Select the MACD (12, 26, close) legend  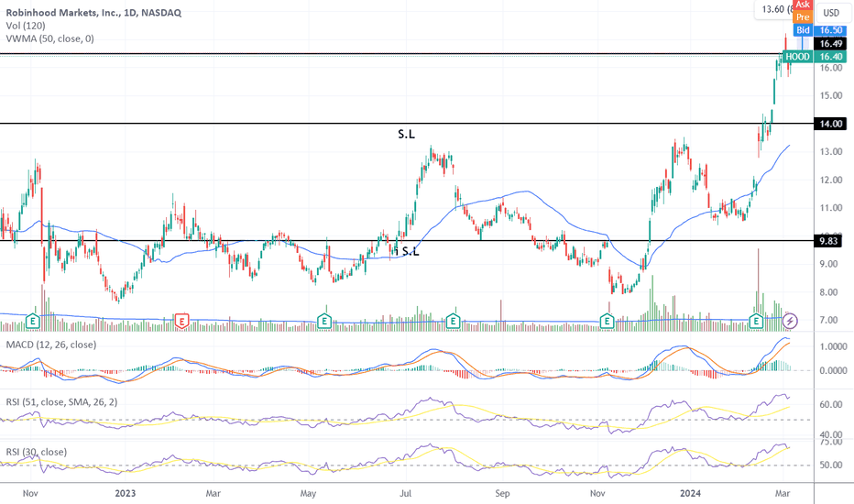[51, 345]
